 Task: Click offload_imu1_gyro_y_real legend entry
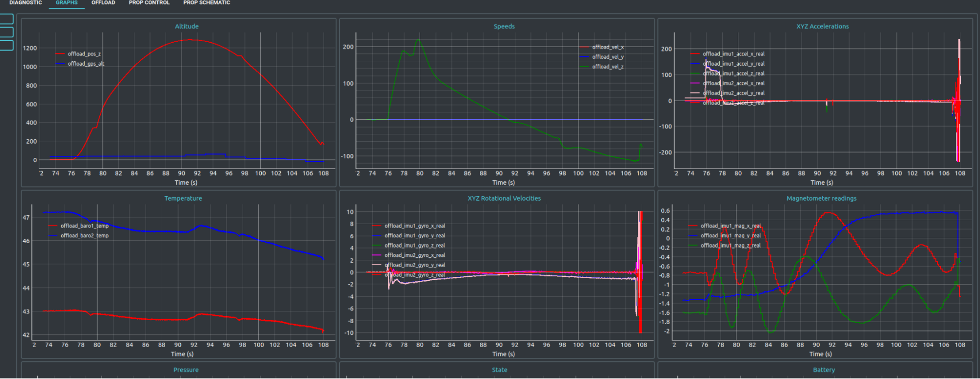pyautogui.click(x=409, y=236)
